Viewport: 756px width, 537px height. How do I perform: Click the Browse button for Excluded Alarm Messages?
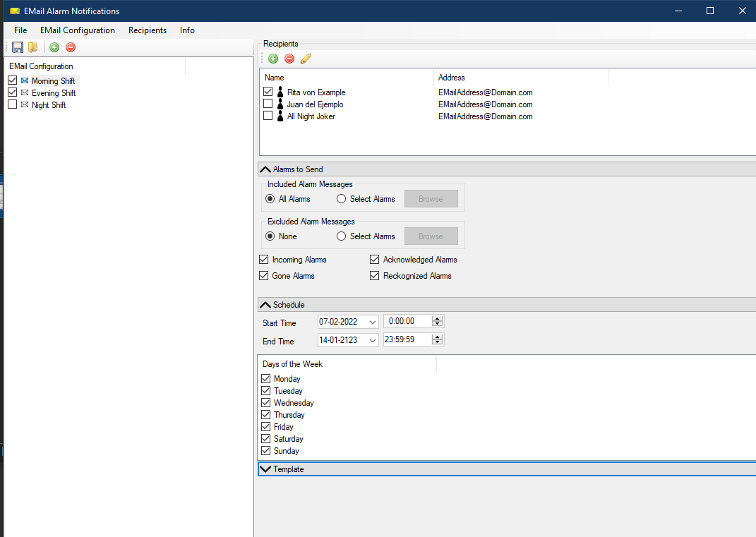(431, 236)
